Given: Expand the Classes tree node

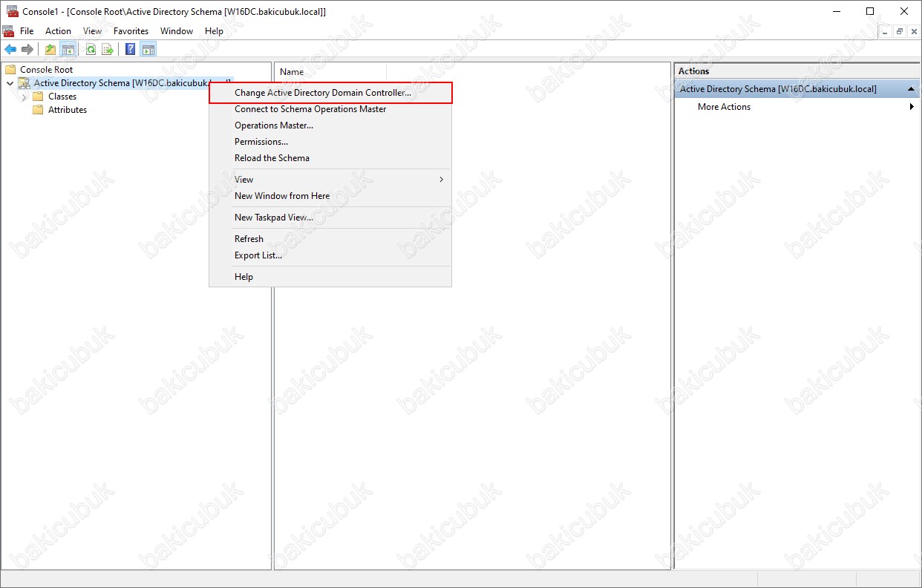Looking at the screenshot, I should (x=24, y=97).
